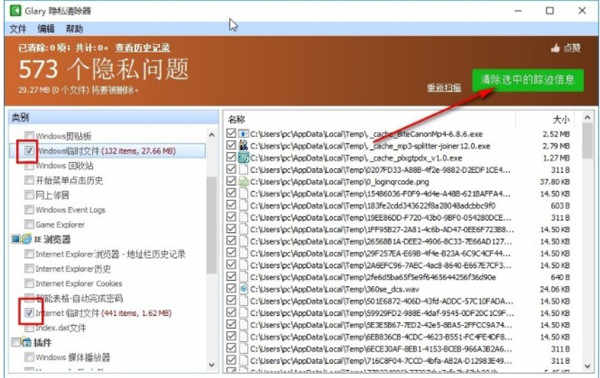
Task: Click the file list scroll-up arrow
Action: pos(587,118)
